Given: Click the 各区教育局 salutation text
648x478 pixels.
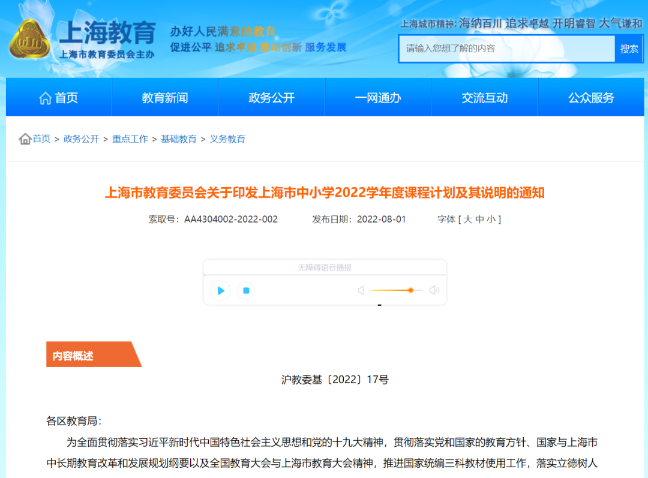Looking at the screenshot, I should [74, 421].
